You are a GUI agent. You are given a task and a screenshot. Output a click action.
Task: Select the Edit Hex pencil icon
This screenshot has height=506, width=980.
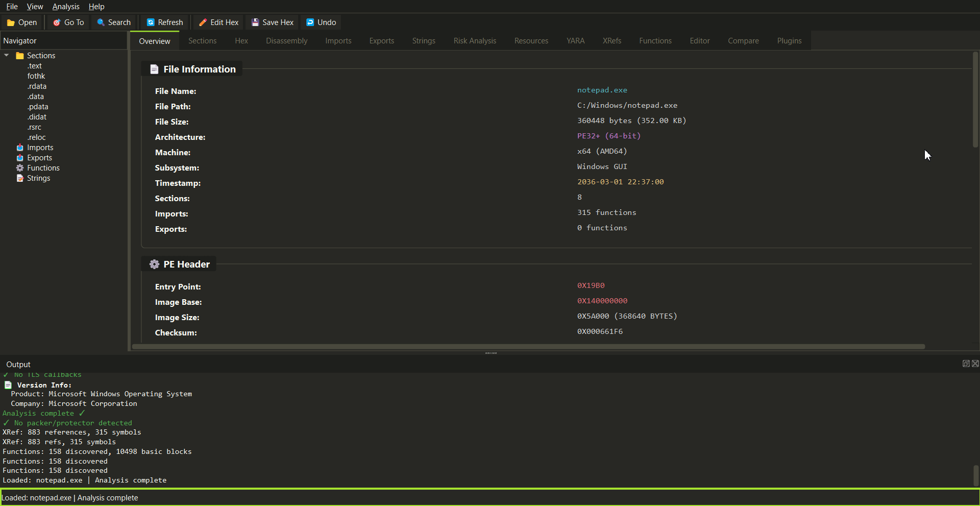tap(203, 22)
